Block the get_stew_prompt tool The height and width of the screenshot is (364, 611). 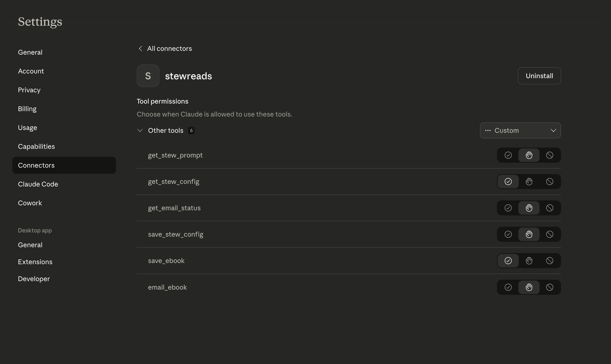point(550,155)
